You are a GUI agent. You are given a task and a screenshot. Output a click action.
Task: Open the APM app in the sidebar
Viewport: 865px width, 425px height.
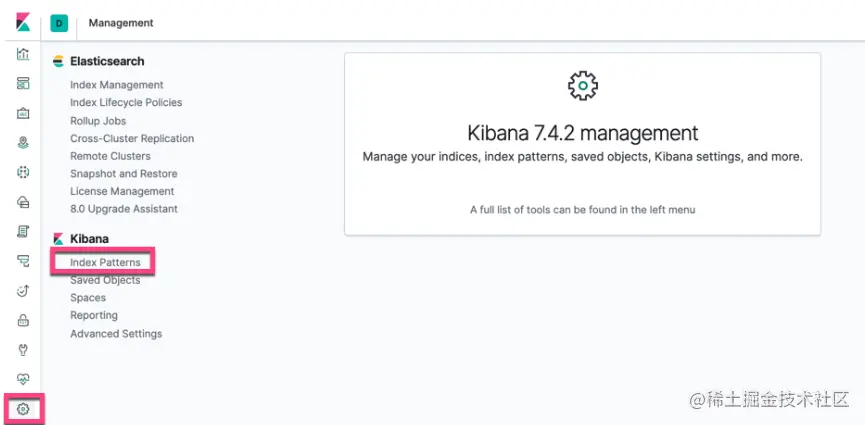pyautogui.click(x=23, y=261)
